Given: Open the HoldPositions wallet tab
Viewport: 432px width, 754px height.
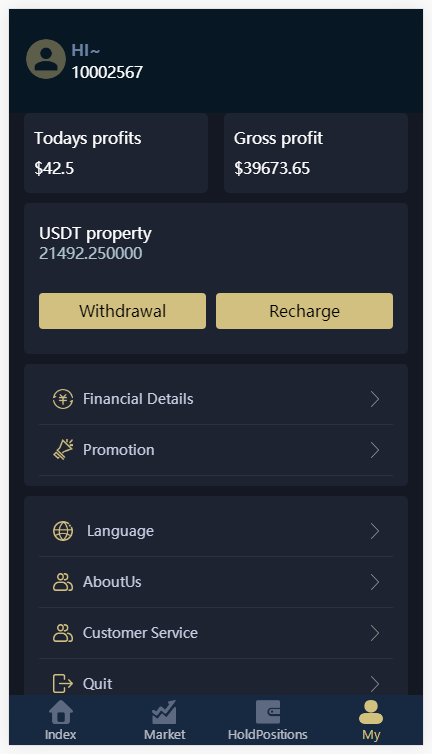Looking at the screenshot, I should pos(267,720).
